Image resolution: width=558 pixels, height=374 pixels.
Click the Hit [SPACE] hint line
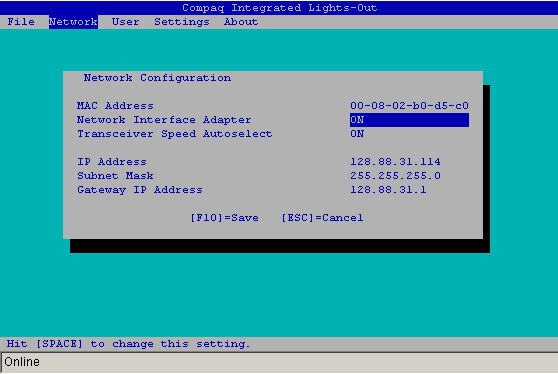[128, 344]
